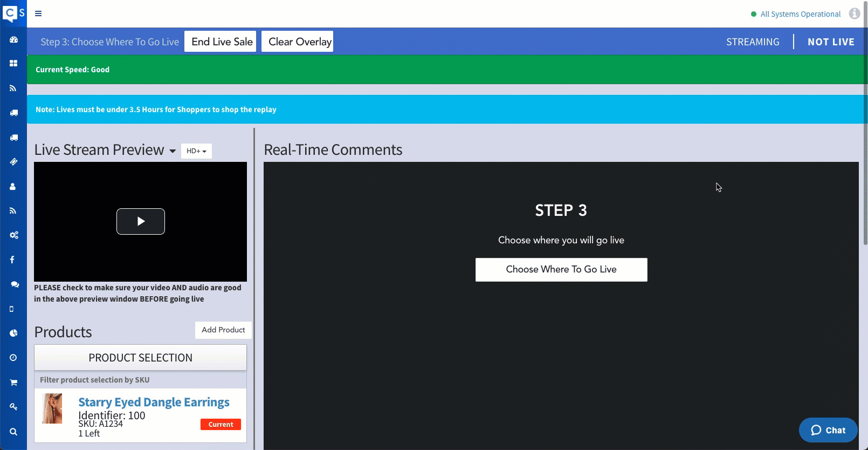Click the shopping cart sidebar icon
The width and height of the screenshot is (868, 450).
(x=13, y=383)
